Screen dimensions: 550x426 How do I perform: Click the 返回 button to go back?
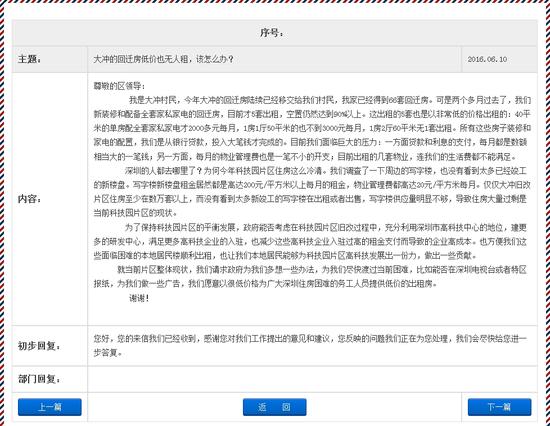tap(274, 407)
